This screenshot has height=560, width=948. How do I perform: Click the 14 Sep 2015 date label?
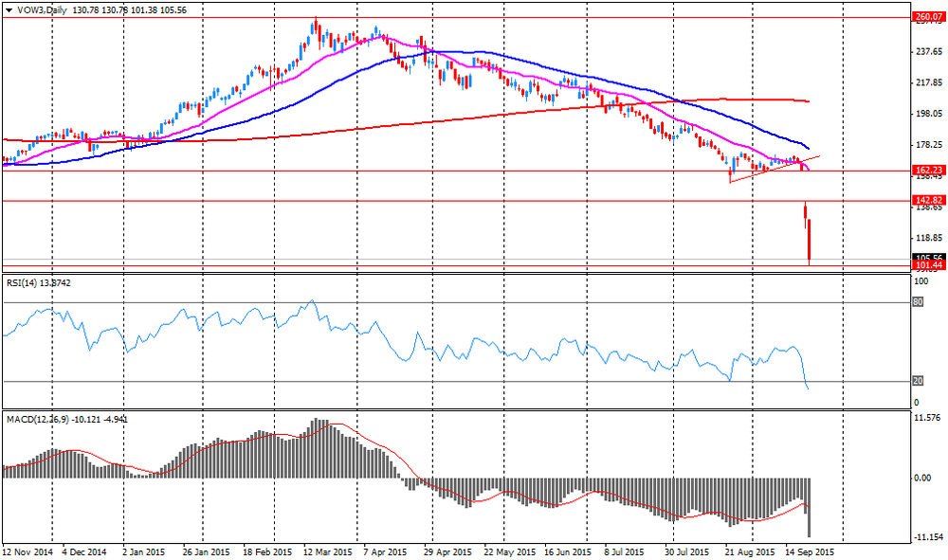click(x=810, y=552)
